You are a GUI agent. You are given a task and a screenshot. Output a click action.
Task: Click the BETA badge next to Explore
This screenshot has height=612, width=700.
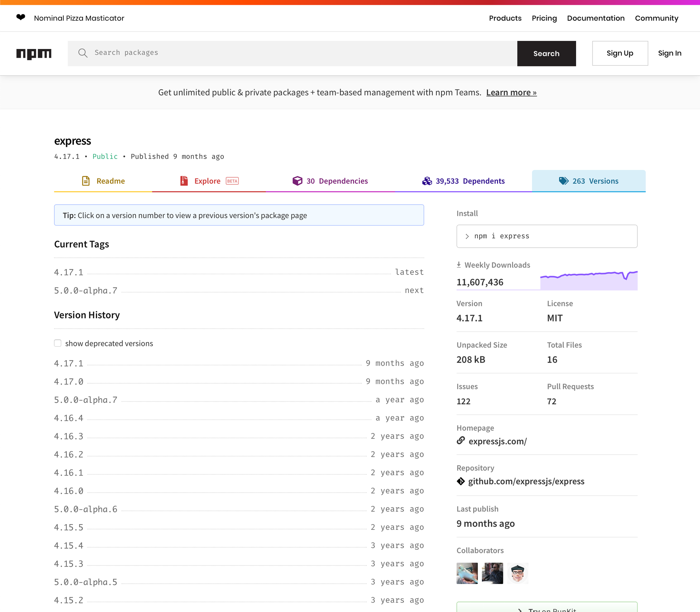coord(232,181)
